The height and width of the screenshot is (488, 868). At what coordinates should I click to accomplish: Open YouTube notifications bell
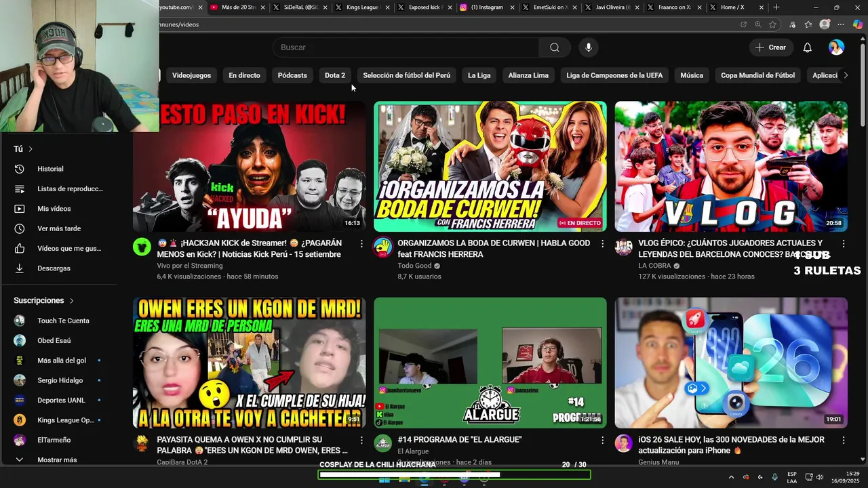click(807, 47)
